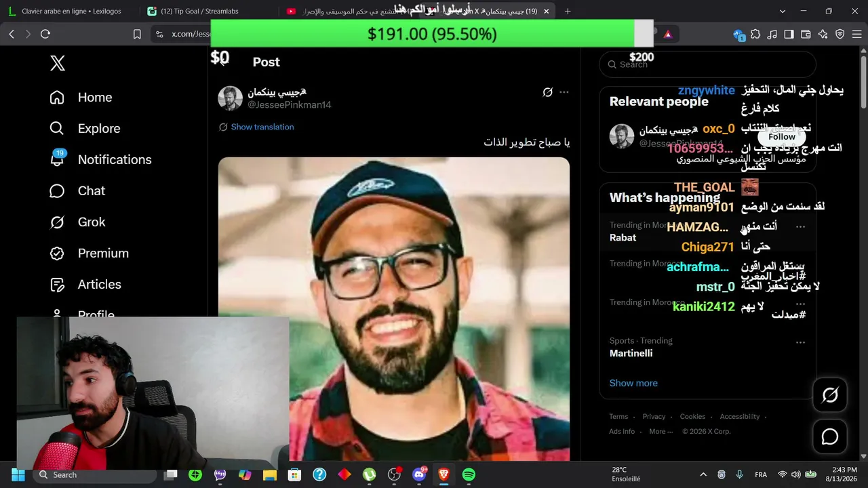The width and height of the screenshot is (868, 488).
Task: Open the Brave Wallet icon
Action: (x=806, y=34)
